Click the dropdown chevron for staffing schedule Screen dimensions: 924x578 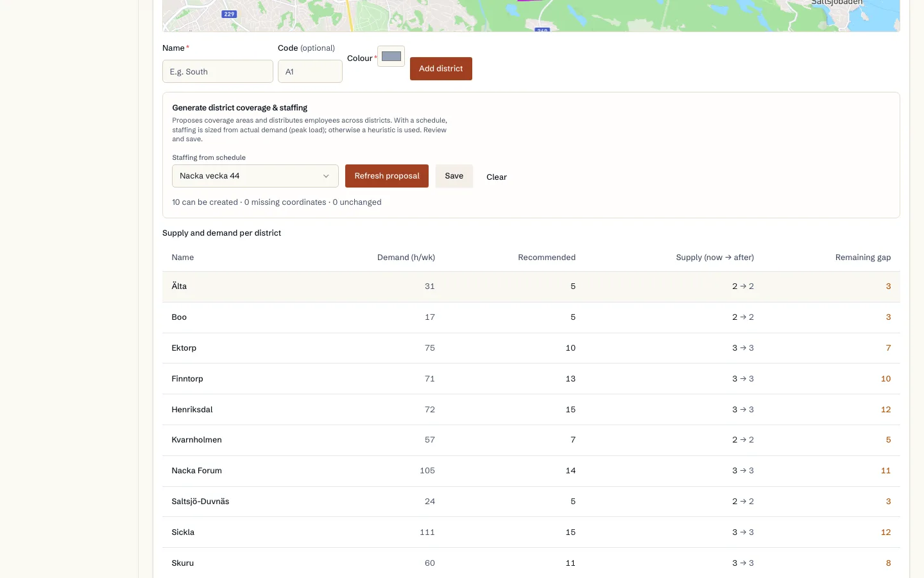(x=326, y=176)
